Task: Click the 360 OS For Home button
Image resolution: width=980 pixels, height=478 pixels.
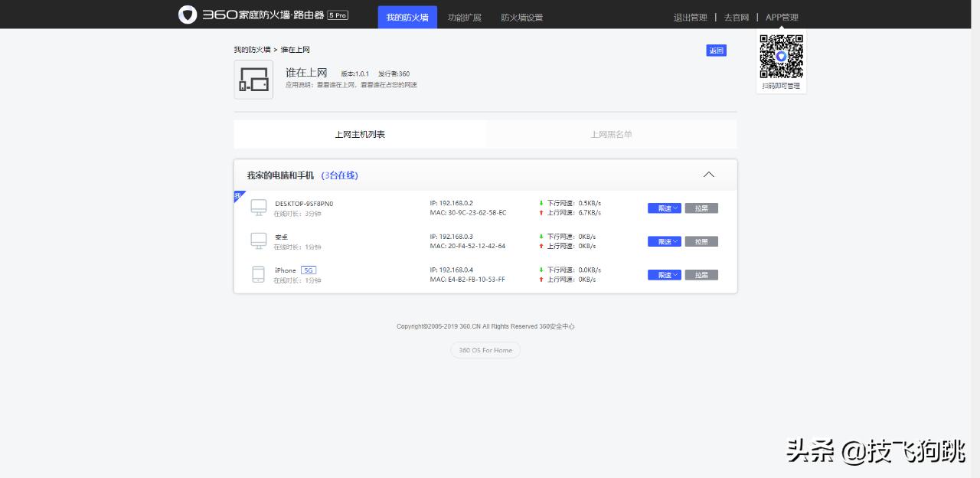Action: point(485,350)
